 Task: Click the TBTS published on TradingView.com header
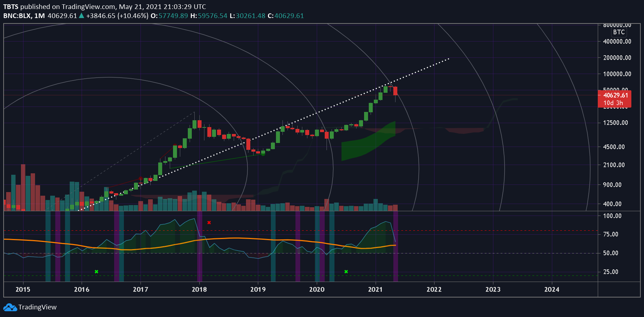tap(105, 6)
